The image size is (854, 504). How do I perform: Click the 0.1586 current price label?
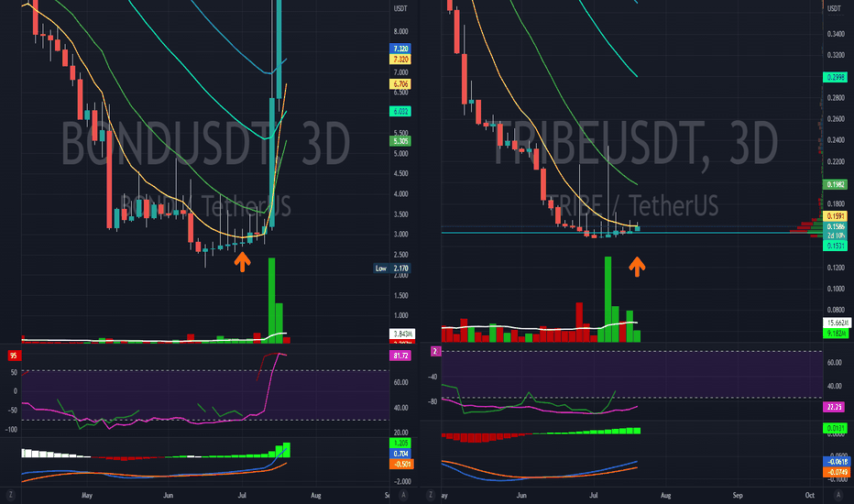[836, 226]
